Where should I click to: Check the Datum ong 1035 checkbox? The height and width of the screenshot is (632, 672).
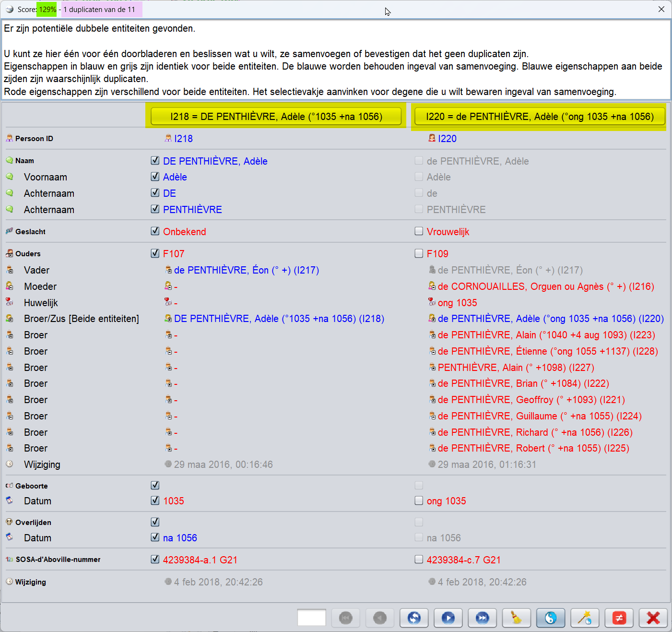(419, 501)
